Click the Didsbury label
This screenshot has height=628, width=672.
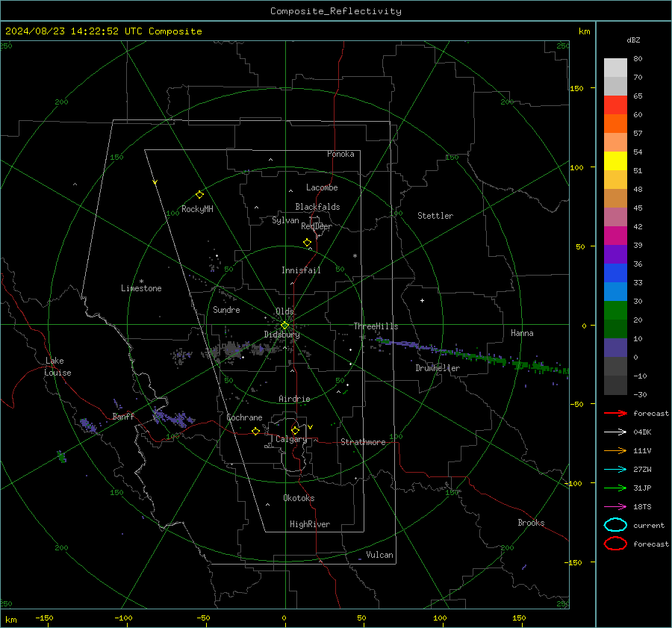tap(282, 335)
